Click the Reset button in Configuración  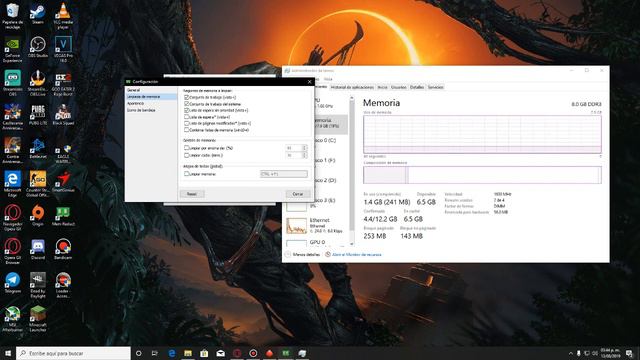[192, 194]
